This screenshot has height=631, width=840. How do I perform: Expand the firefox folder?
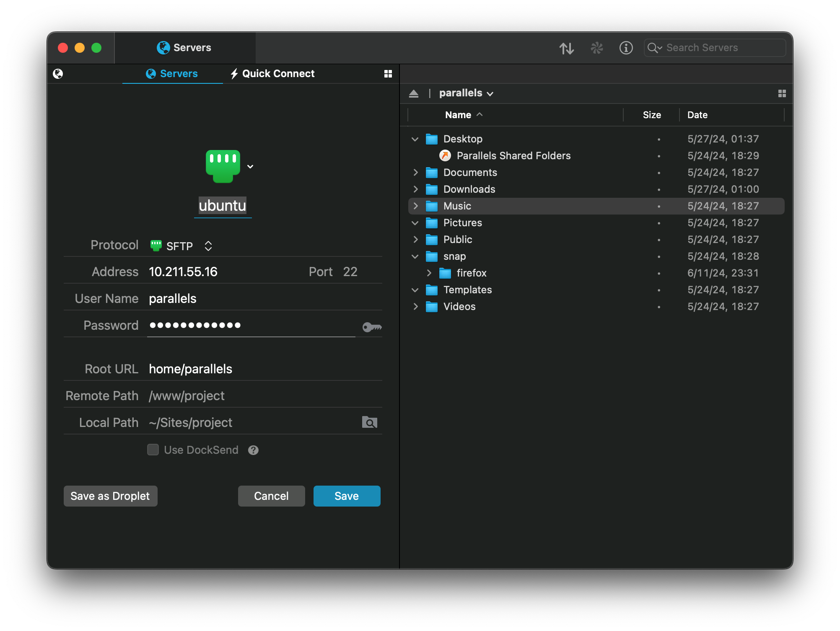428,273
